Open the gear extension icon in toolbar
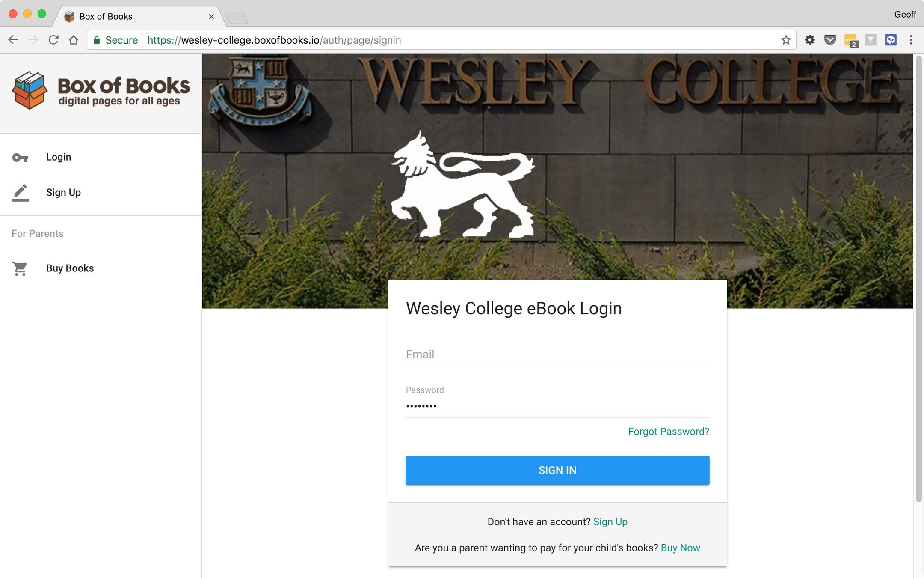Viewport: 924px width, 578px height. point(809,40)
